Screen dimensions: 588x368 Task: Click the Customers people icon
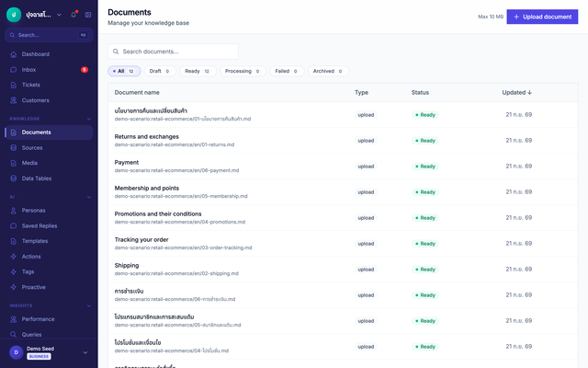pos(14,100)
